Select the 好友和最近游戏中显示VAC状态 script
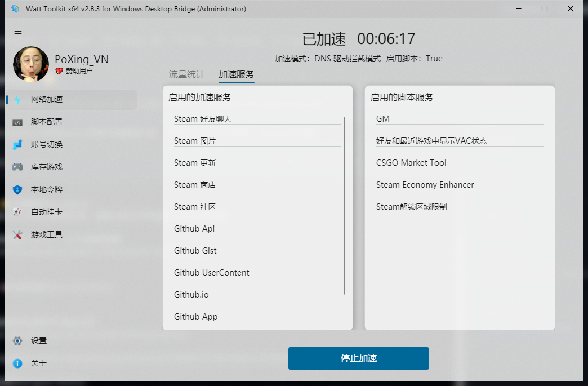This screenshot has height=386, width=588. [x=460, y=141]
